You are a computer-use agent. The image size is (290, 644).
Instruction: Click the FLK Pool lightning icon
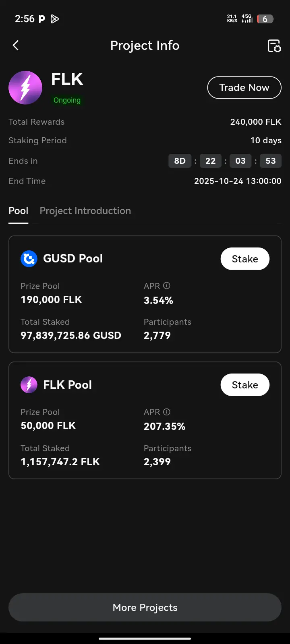point(29,385)
